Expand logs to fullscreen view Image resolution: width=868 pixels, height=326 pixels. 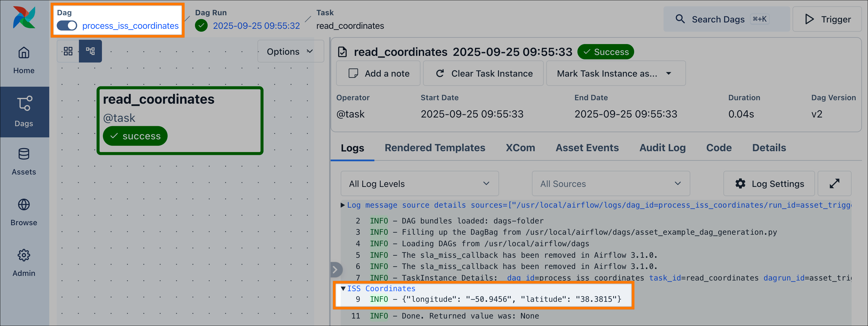[x=835, y=183]
